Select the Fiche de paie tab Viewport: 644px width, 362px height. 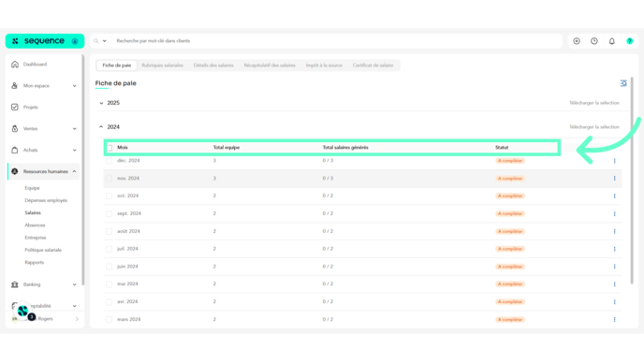(117, 65)
